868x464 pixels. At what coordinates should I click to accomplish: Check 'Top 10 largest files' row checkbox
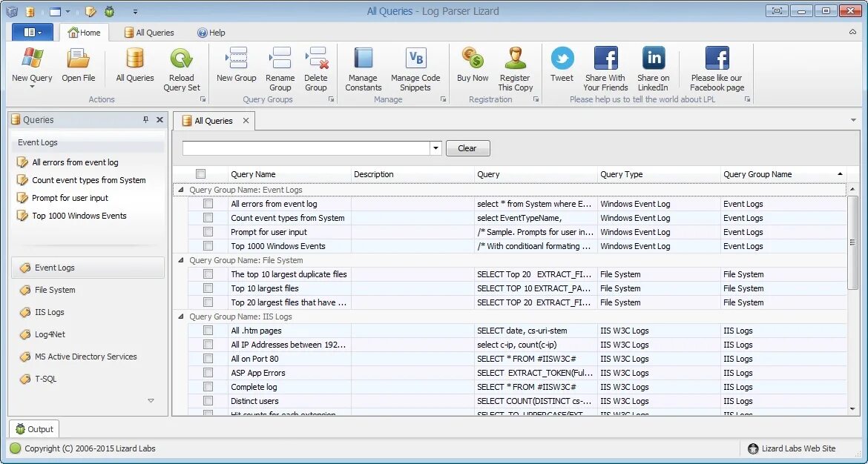point(208,288)
